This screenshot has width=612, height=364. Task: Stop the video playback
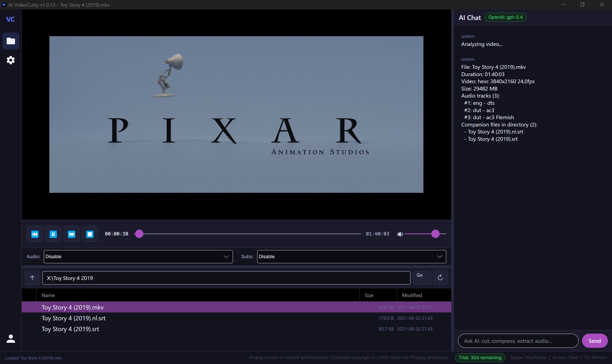(90, 234)
